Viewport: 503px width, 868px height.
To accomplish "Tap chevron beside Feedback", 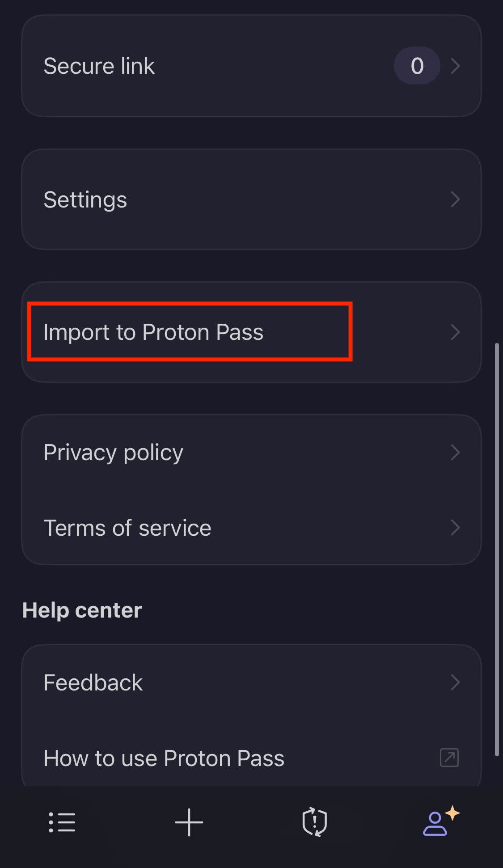I will point(455,682).
